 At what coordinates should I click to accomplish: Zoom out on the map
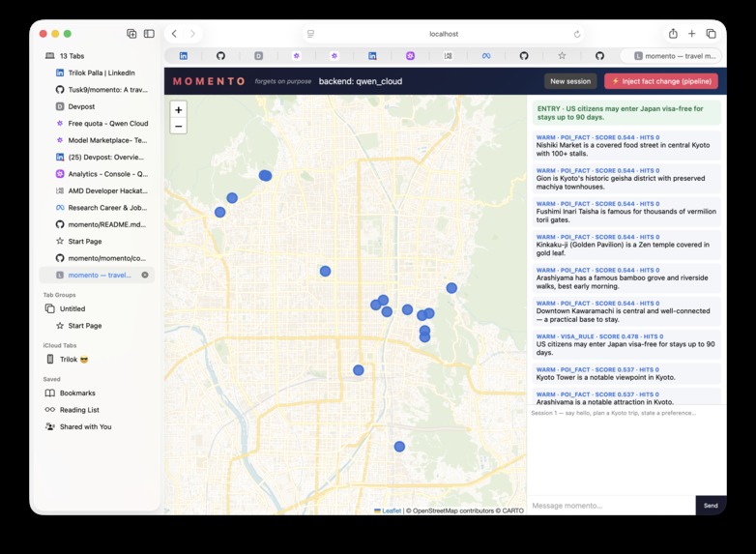point(179,127)
